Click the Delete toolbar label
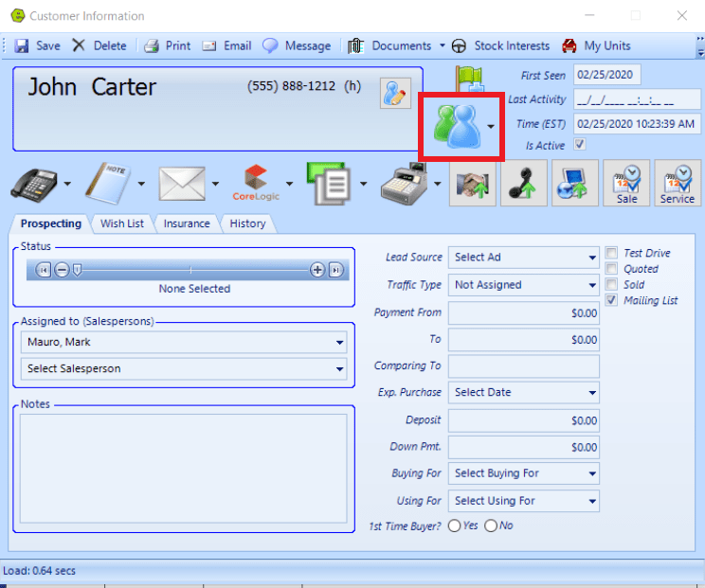 click(x=110, y=45)
